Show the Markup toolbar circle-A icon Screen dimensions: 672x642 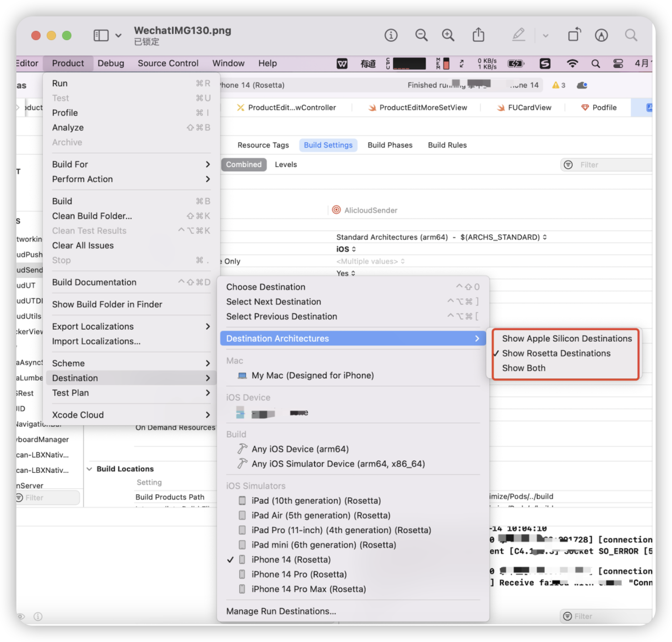click(x=602, y=35)
